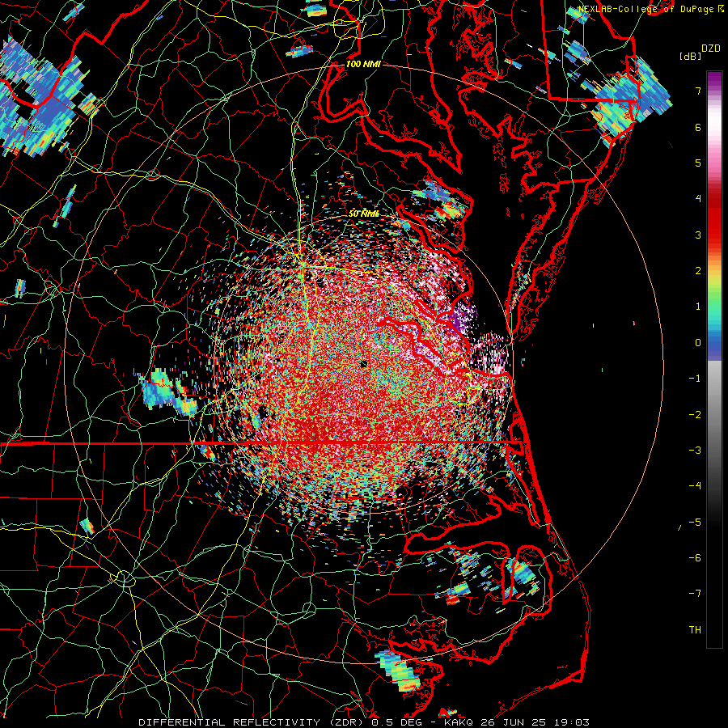The height and width of the screenshot is (728, 728).
Task: Click the -4 dB scale label
Action: (695, 486)
